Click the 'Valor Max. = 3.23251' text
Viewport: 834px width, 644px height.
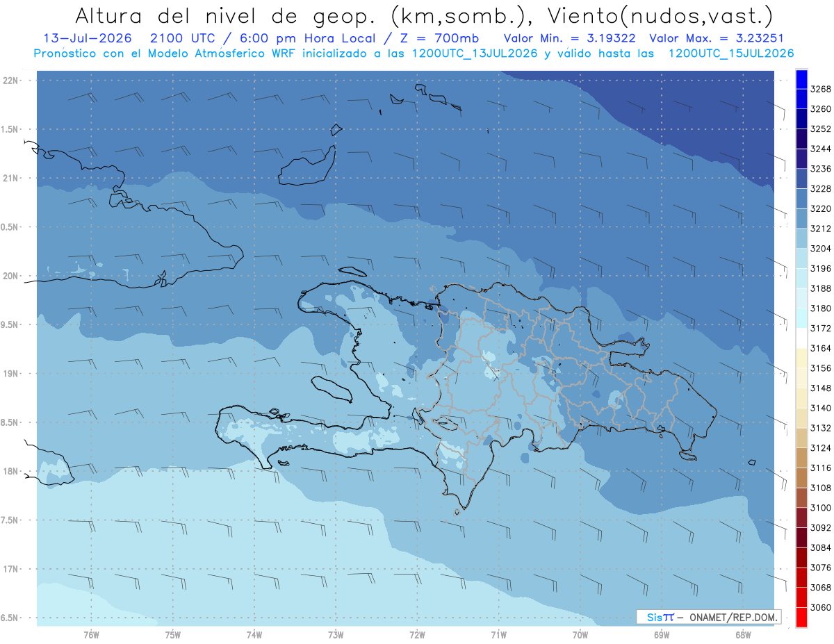[717, 38]
